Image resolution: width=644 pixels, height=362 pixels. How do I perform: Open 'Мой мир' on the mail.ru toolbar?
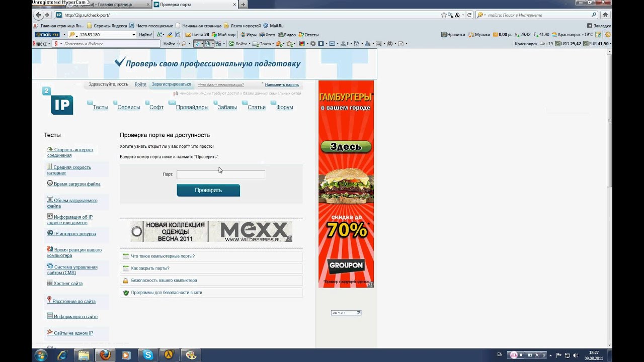(x=223, y=35)
